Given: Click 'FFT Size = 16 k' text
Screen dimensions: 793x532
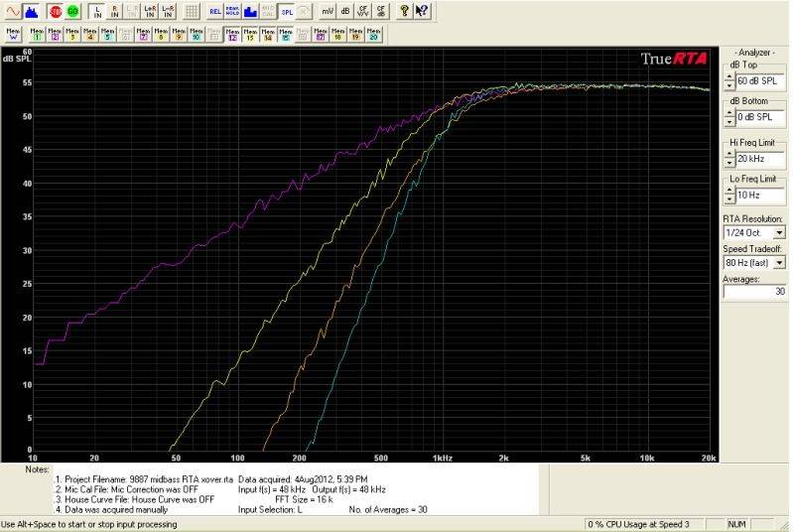Looking at the screenshot, I should (x=304, y=499).
